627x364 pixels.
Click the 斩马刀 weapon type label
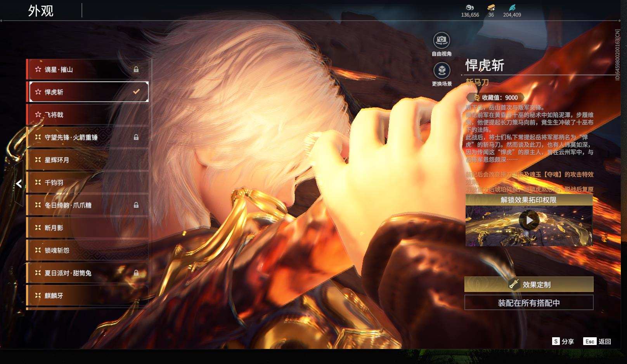tap(477, 82)
